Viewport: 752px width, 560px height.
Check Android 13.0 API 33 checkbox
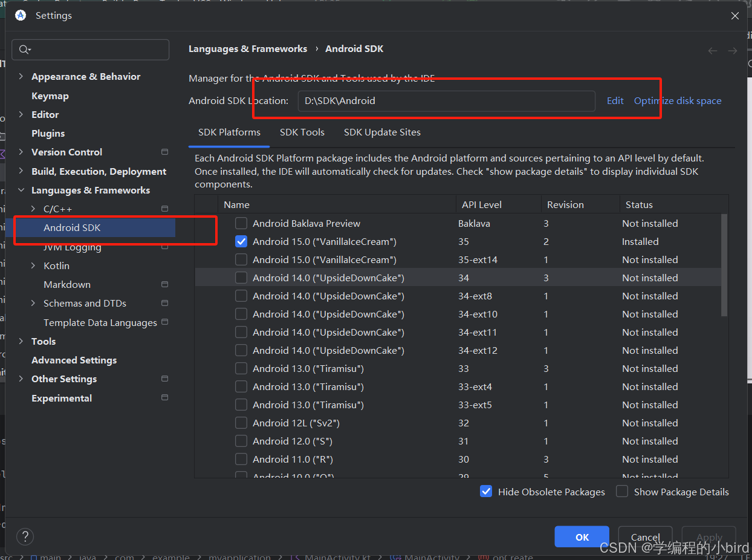241,368
